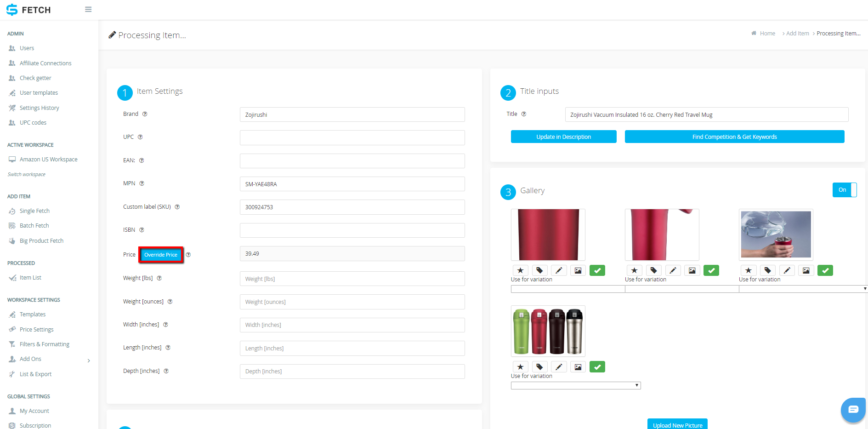Go to Home breadcrumb link
The image size is (868, 429).
(x=767, y=34)
